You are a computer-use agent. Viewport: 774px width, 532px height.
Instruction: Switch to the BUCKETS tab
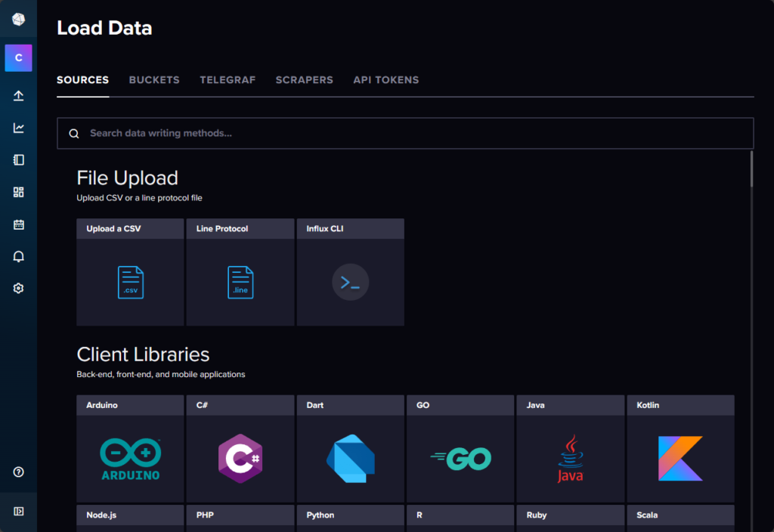[x=154, y=79]
